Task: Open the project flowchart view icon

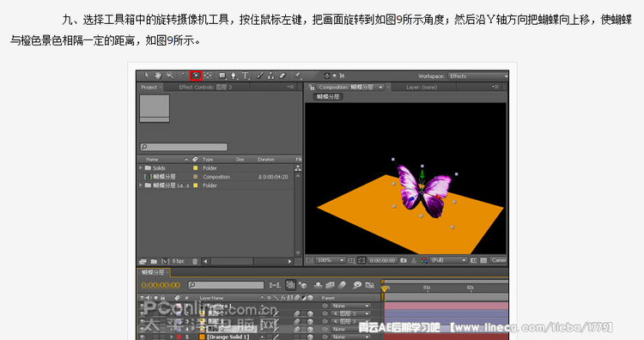Action: point(298,168)
